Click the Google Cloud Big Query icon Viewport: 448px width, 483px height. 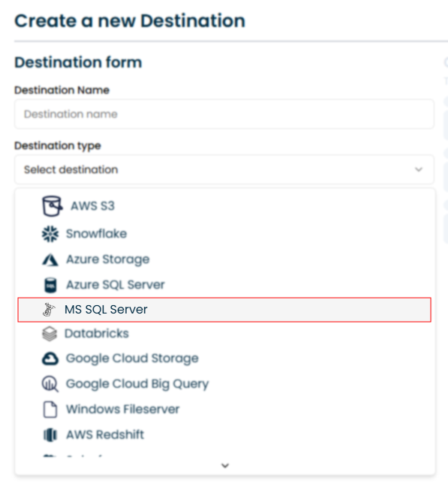tap(50, 384)
